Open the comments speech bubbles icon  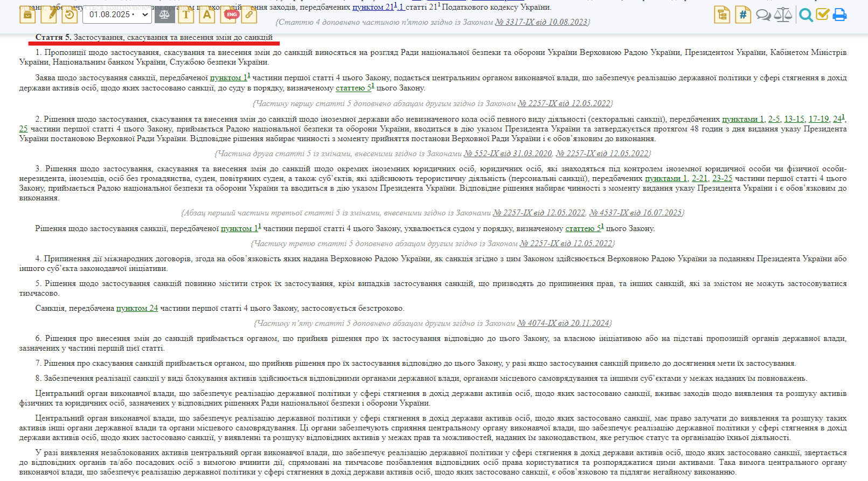click(x=763, y=15)
